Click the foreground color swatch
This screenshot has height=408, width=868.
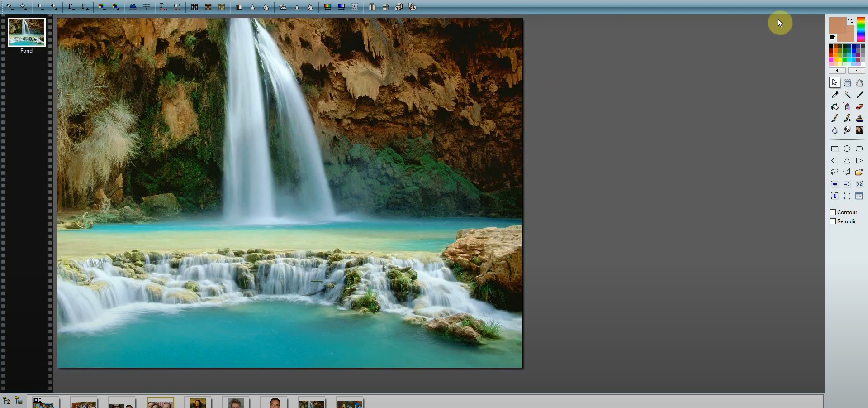click(837, 25)
